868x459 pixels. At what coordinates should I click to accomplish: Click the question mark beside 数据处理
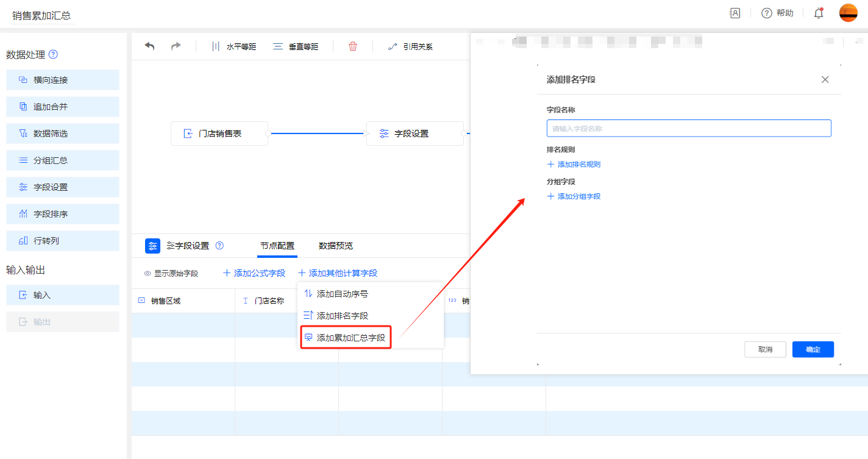[x=53, y=54]
